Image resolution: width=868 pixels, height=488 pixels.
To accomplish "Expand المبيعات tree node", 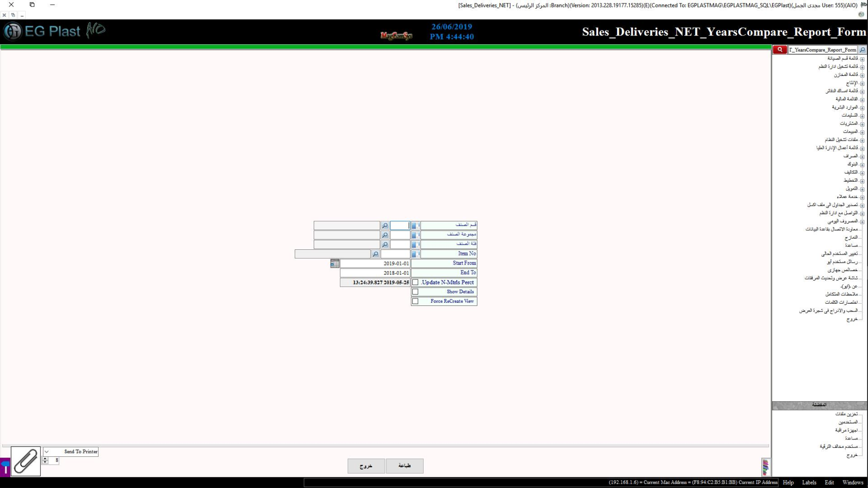I will [x=862, y=132].
